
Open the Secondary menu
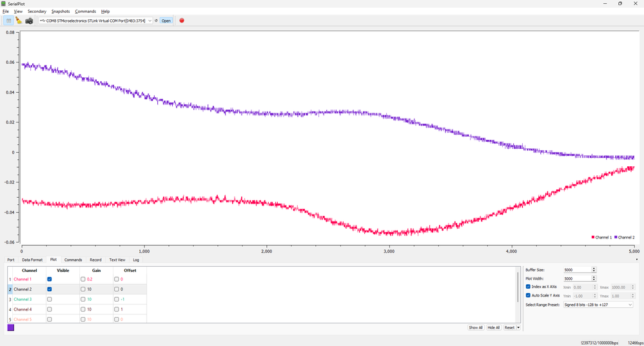37,12
